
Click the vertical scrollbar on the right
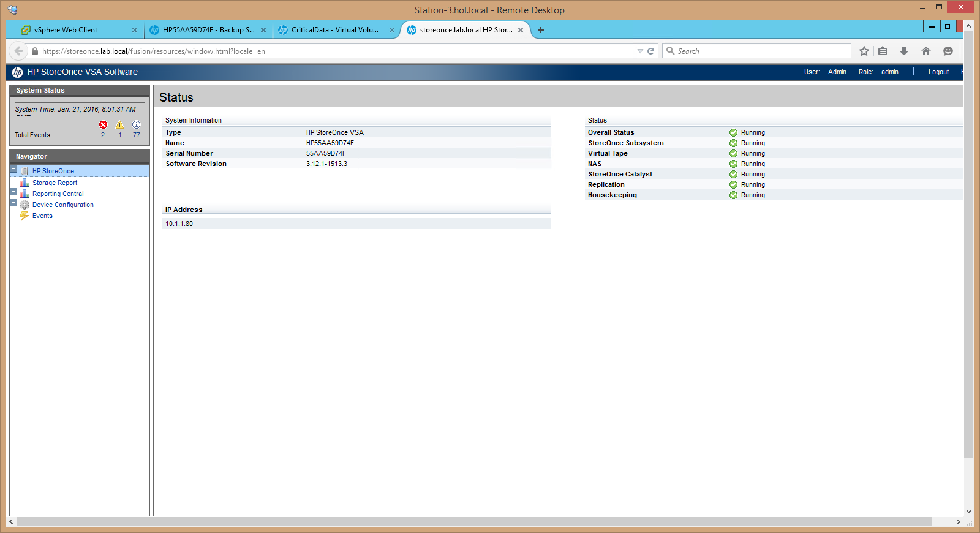[968, 245]
